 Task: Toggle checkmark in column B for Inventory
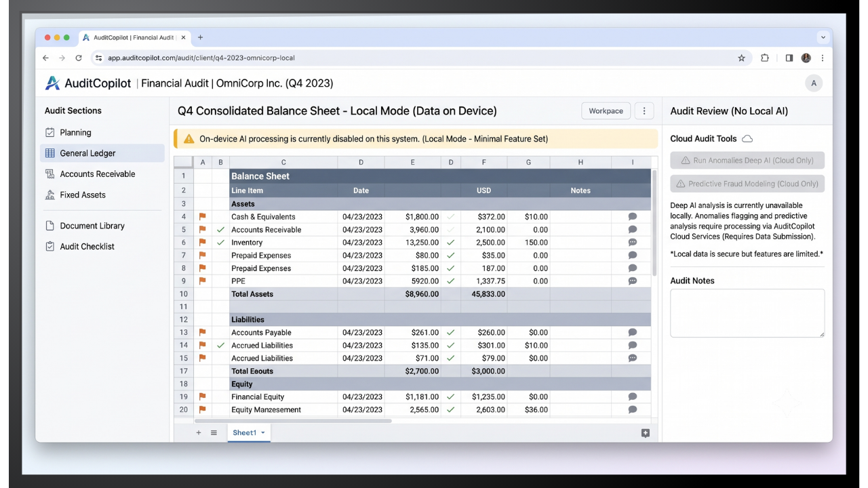point(220,243)
